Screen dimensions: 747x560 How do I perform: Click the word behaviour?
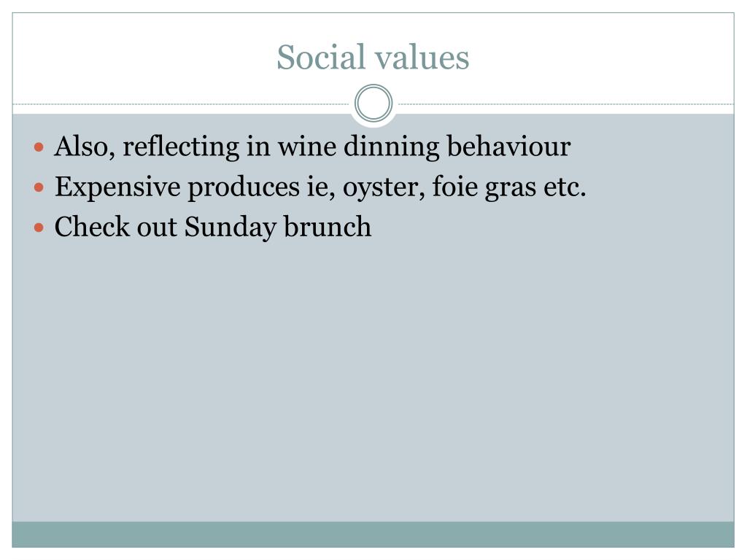[508, 147]
